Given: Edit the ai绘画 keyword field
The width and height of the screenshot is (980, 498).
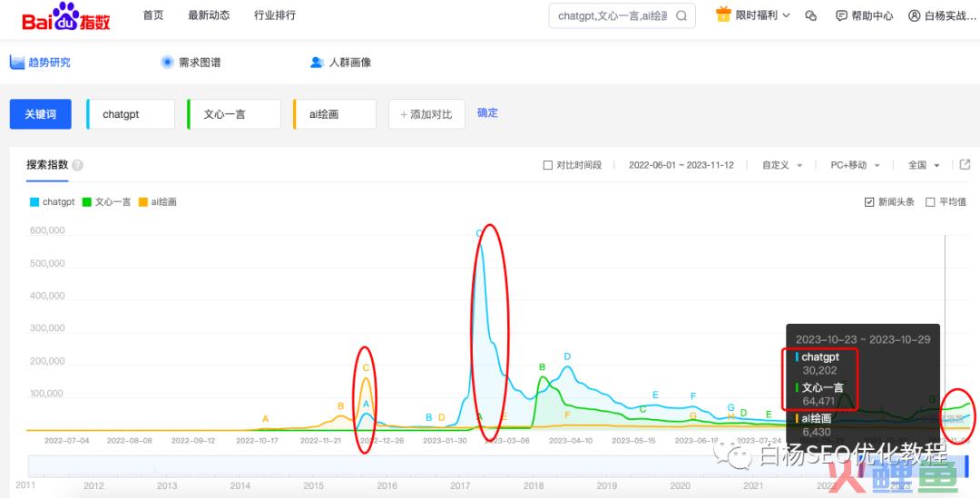Looking at the screenshot, I should point(334,114).
